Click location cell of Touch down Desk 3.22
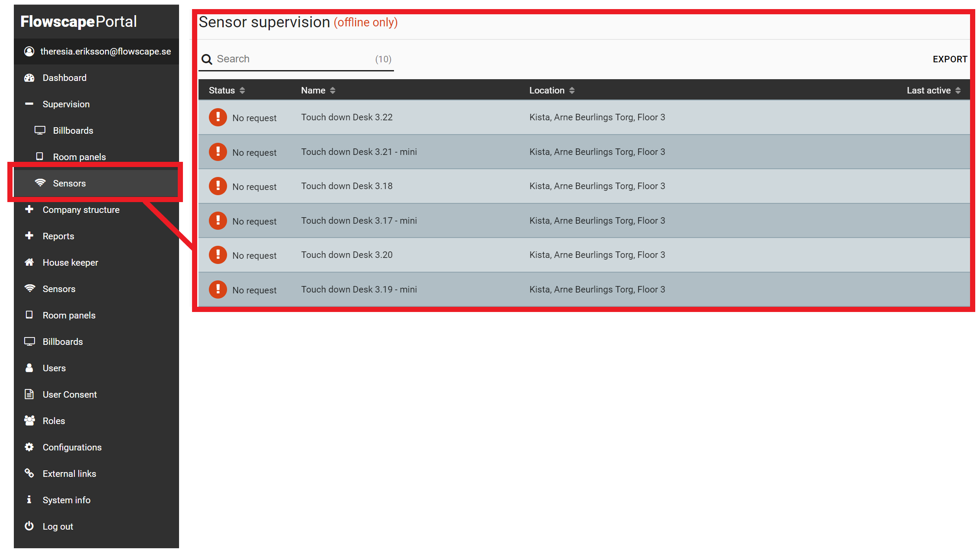This screenshot has width=980, height=553. pyautogui.click(x=597, y=117)
